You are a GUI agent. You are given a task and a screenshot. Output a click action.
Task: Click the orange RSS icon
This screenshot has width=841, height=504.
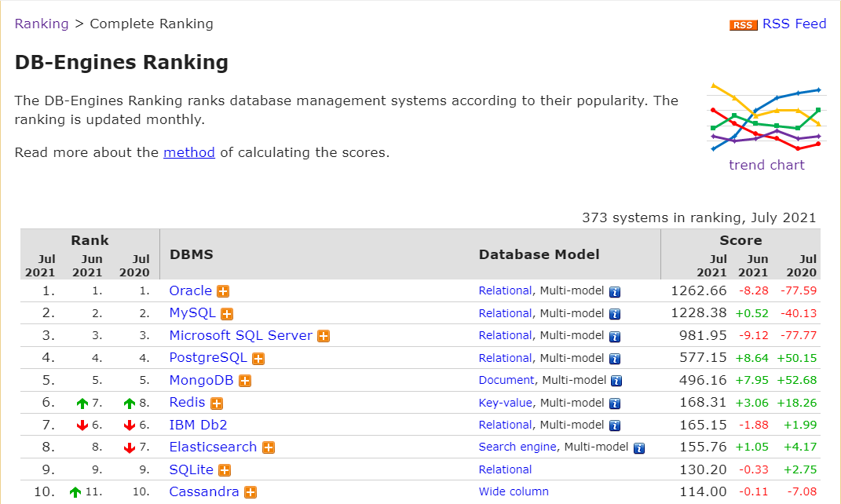[742, 24]
